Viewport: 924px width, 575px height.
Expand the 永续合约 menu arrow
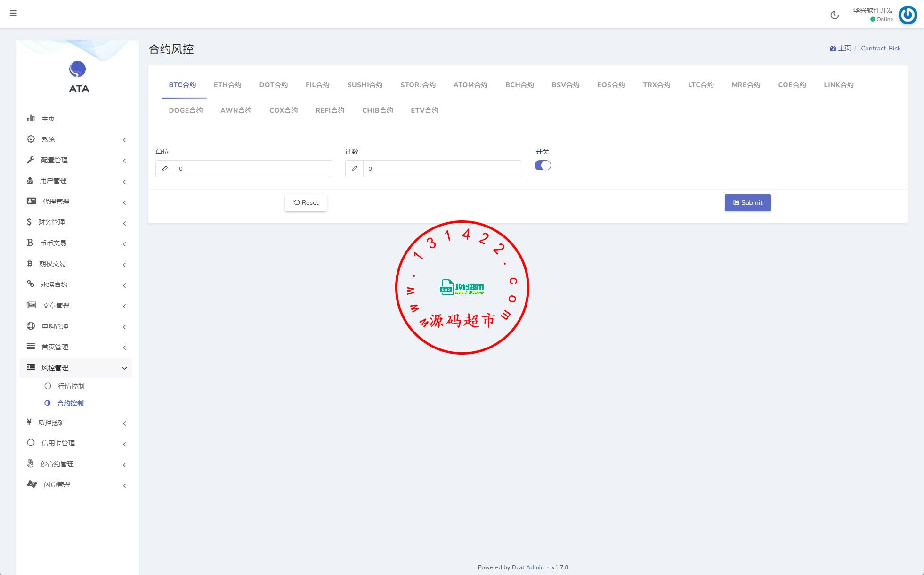tap(124, 285)
